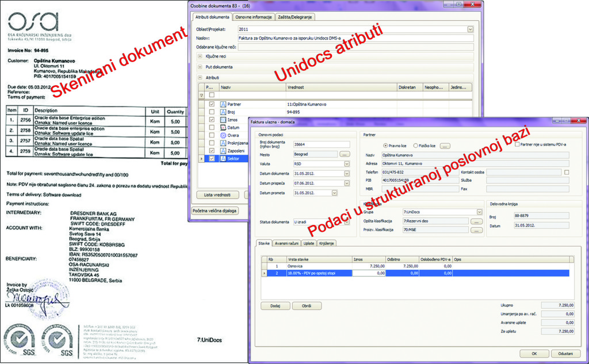Toggle the Zaposleni attribute checkbox
This screenshot has width=589, height=364.
click(x=212, y=151)
